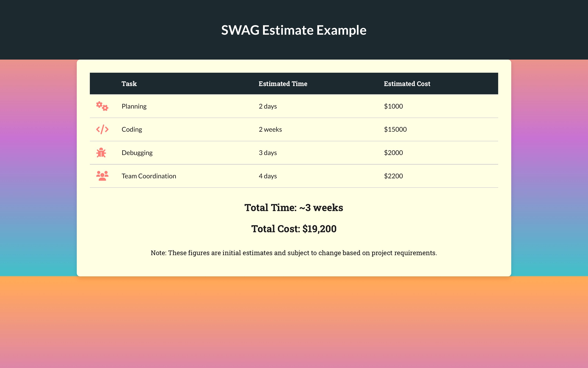Viewport: 588px width, 368px height.
Task: Click the 2 weeks time cell
Action: (270, 130)
